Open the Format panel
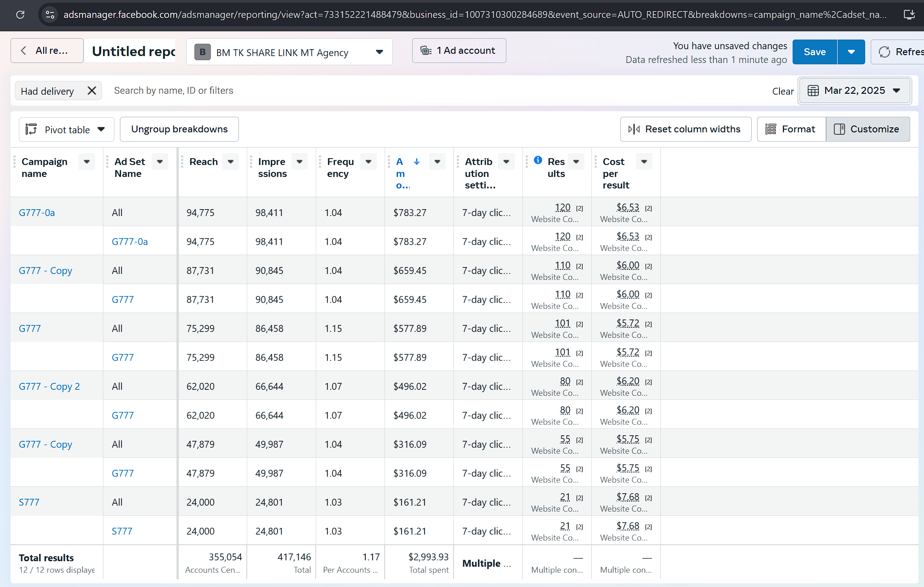 [791, 129]
